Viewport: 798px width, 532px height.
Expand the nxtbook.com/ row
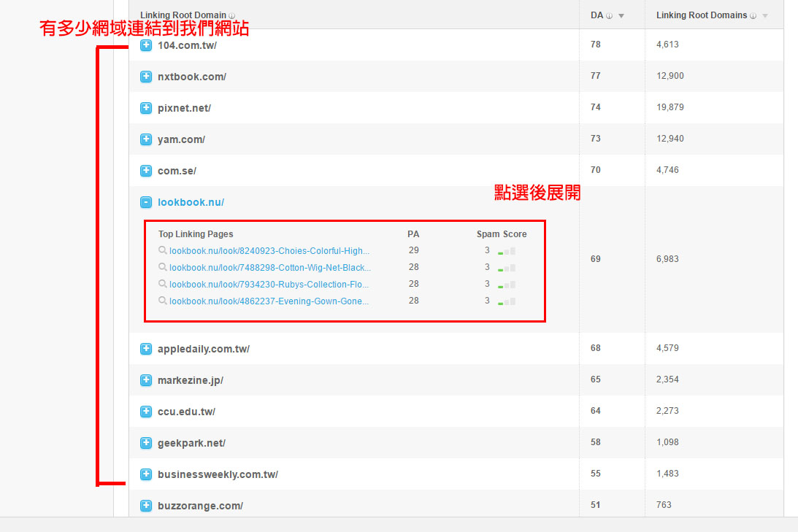146,77
